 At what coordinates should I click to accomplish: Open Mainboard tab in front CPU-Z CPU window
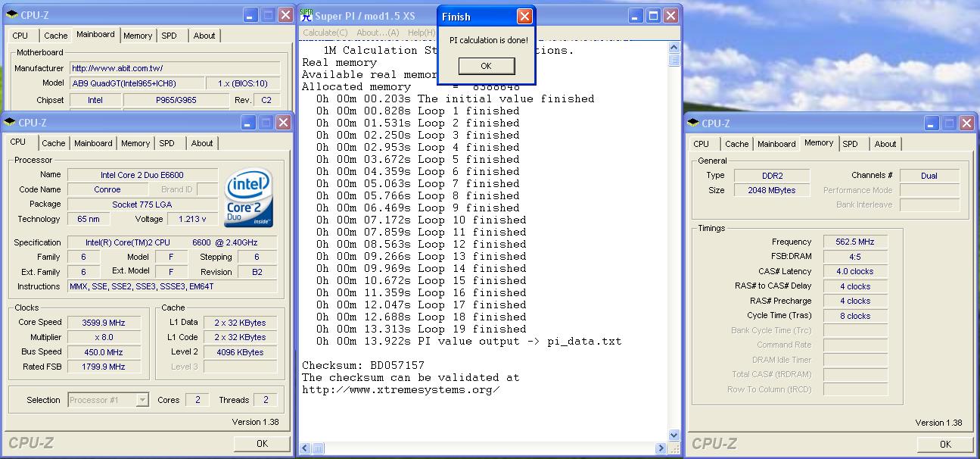point(93,143)
